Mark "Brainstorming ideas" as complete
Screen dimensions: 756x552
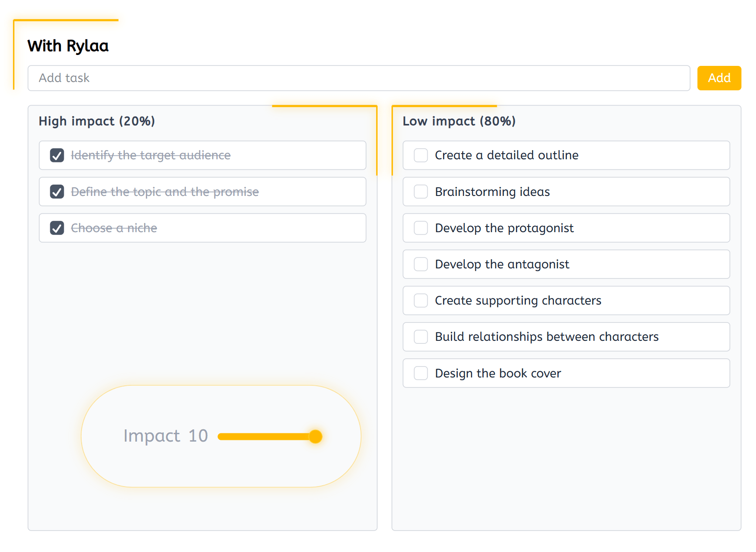coord(420,192)
